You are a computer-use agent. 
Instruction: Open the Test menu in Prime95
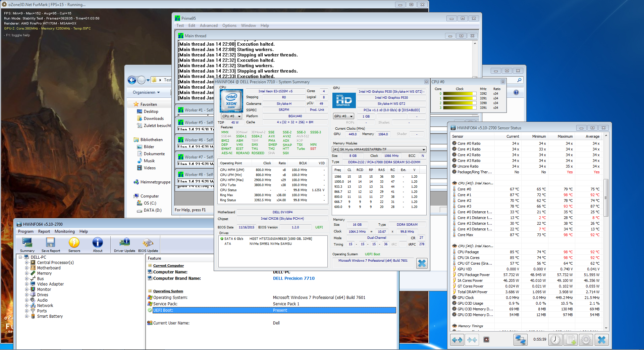(180, 26)
